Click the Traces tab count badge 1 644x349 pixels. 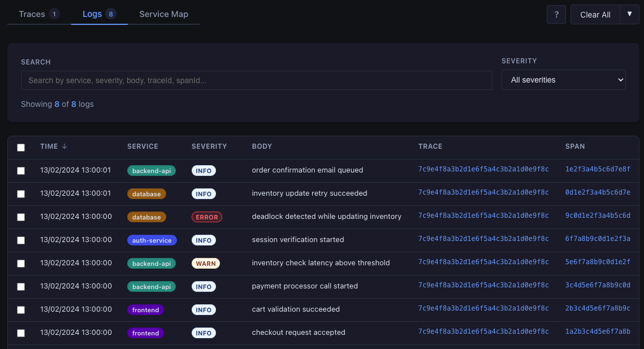(x=54, y=14)
